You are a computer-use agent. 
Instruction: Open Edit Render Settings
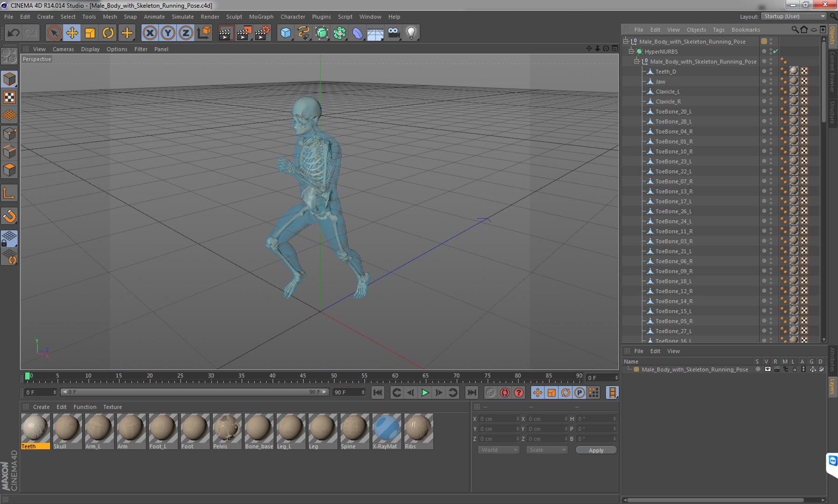262,33
